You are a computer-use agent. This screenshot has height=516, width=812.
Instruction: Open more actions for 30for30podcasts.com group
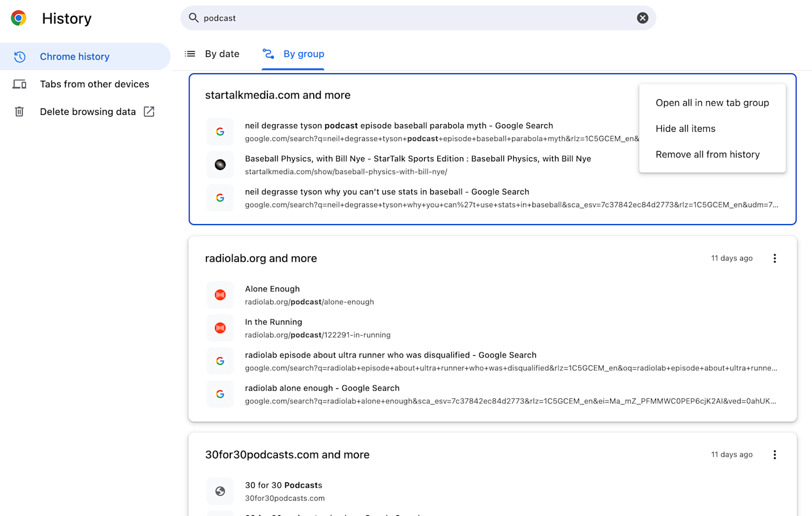(774, 454)
